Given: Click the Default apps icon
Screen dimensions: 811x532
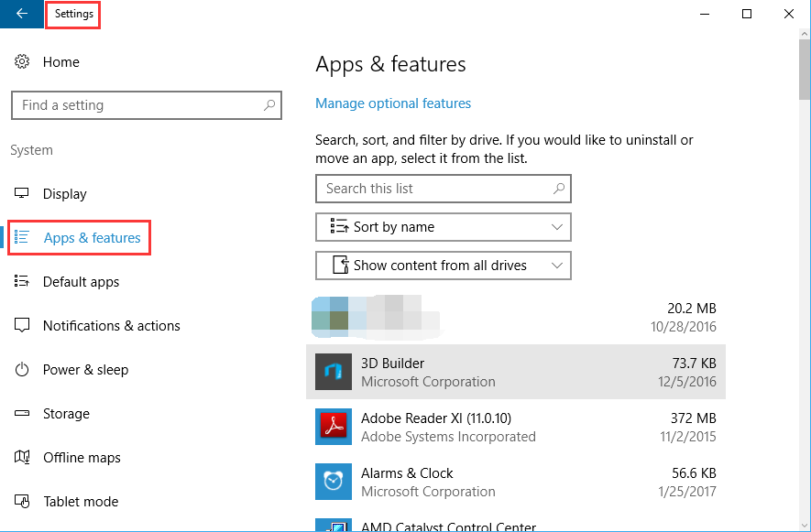Looking at the screenshot, I should coord(22,281).
